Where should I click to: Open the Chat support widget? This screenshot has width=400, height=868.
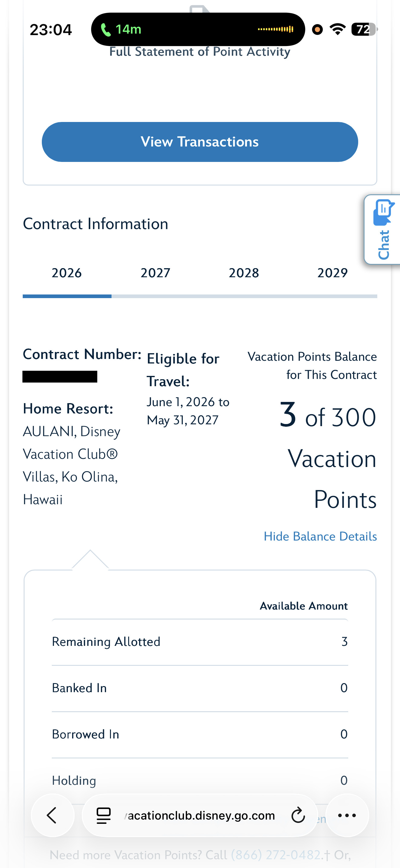pyautogui.click(x=383, y=229)
